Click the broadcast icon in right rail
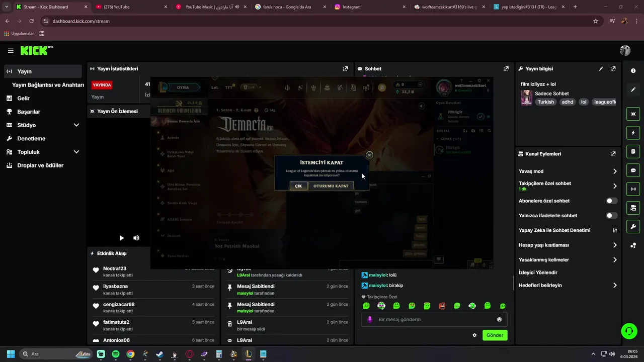Screen dimensions: 644x362 click(x=633, y=189)
